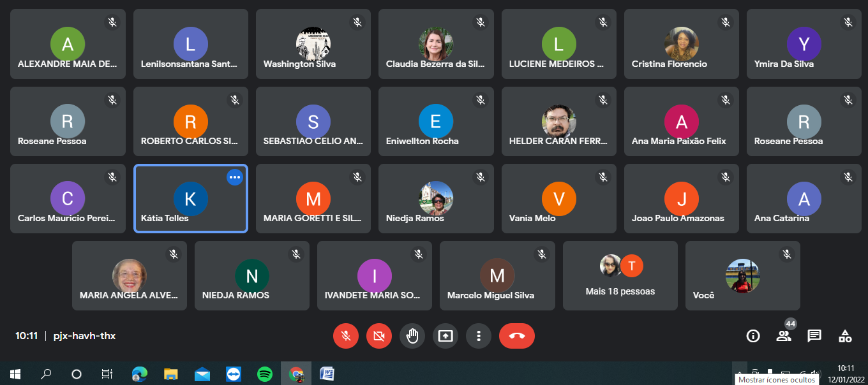
Task: Click the name 'Marcelo Miguel Silva'
Action: (x=491, y=295)
